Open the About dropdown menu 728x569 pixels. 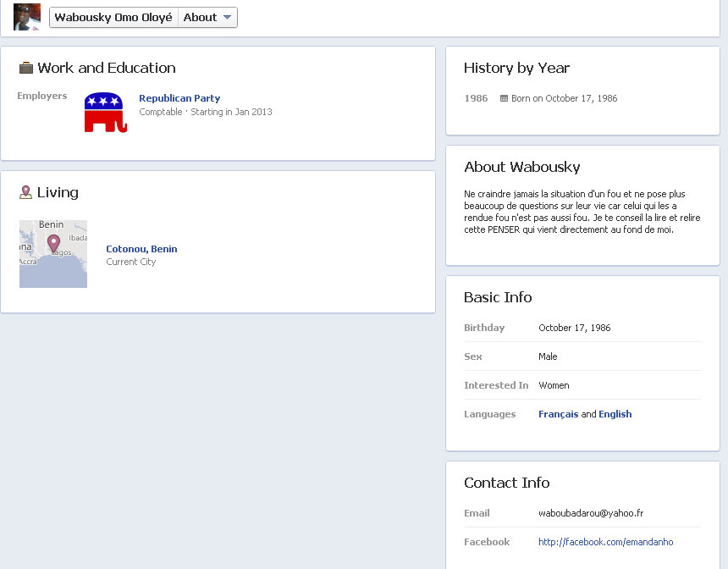tap(208, 17)
